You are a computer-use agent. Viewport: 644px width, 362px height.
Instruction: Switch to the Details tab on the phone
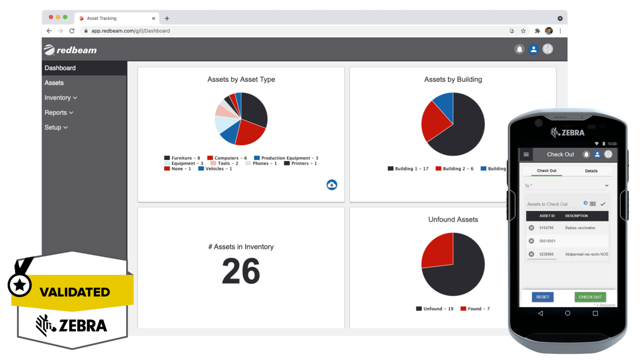coord(591,171)
